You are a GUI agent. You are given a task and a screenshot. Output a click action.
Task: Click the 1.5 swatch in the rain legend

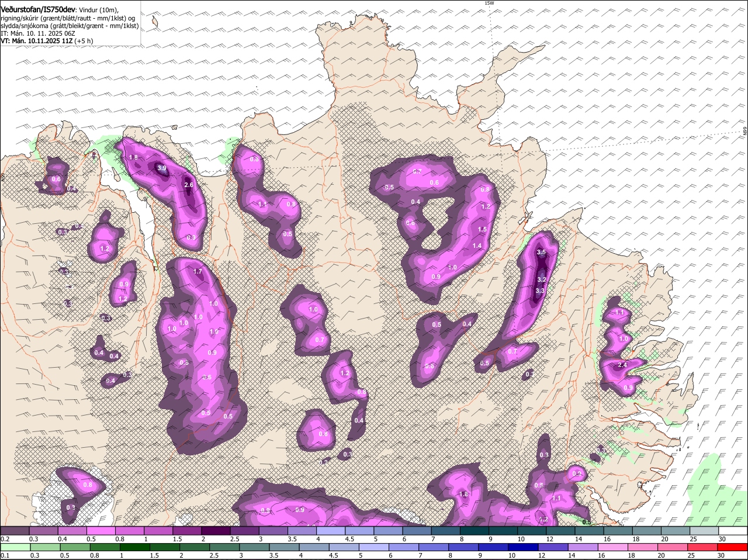point(165,547)
